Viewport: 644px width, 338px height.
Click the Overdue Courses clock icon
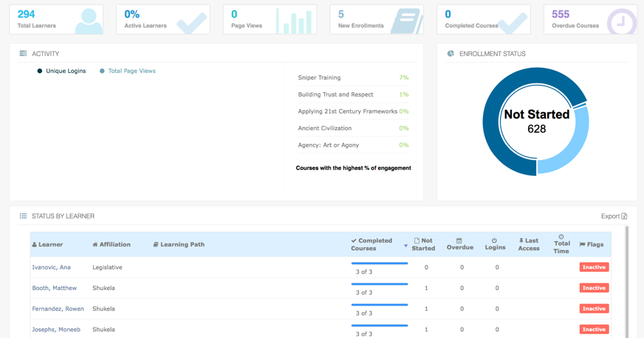(621, 21)
